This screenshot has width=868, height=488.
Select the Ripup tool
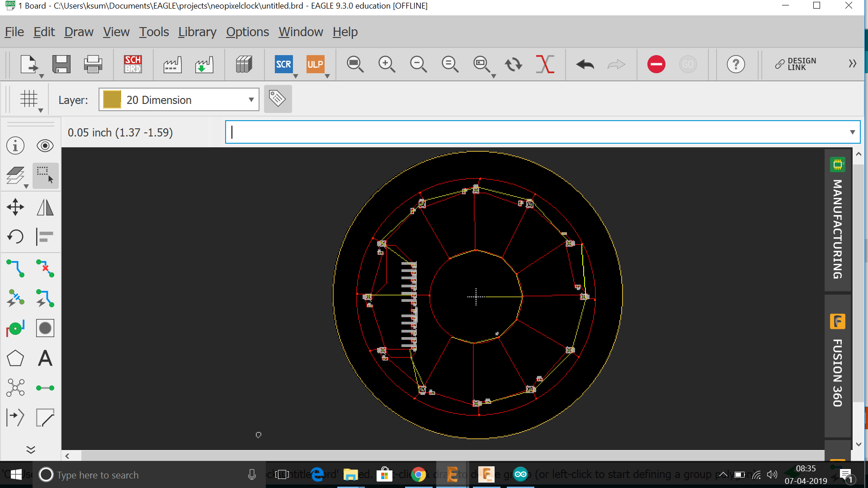[x=45, y=268]
